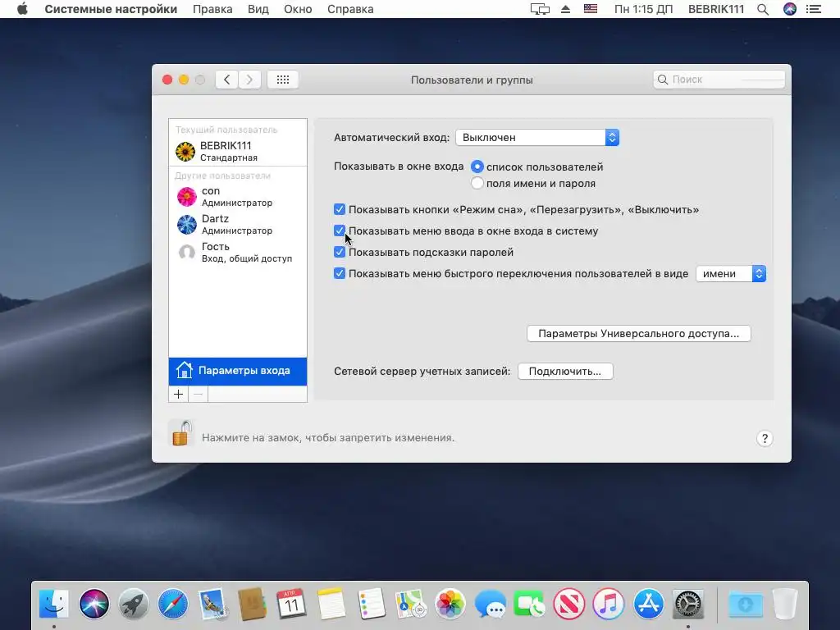Toggle fast user switching menu checkbox
This screenshot has width=840, height=630.
(339, 273)
